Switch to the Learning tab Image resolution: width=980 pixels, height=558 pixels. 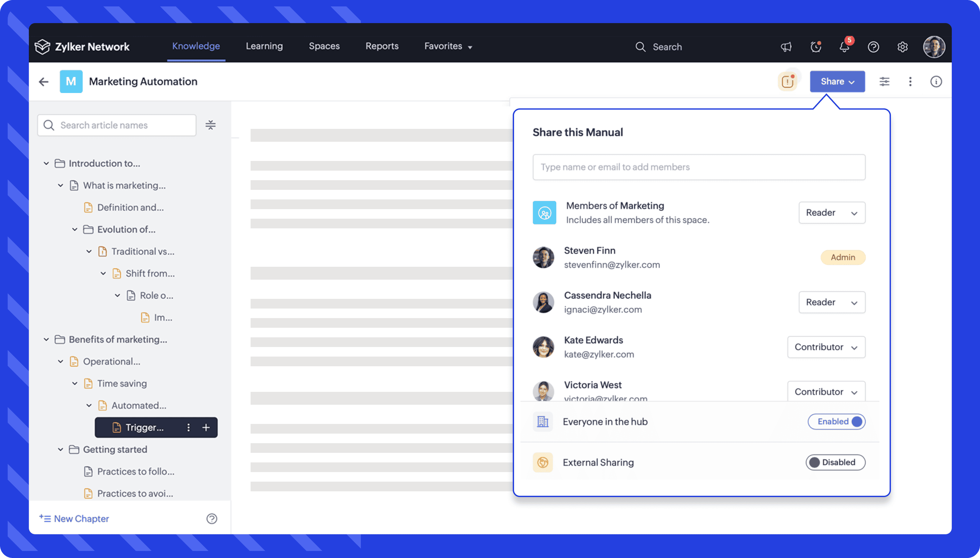click(x=264, y=46)
